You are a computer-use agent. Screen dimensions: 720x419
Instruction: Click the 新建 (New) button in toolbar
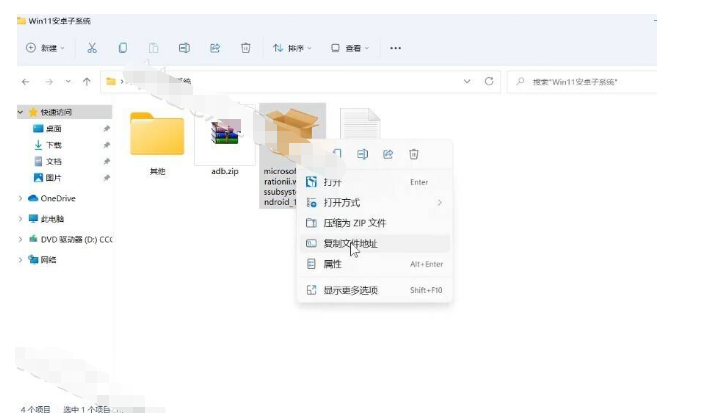(45, 48)
